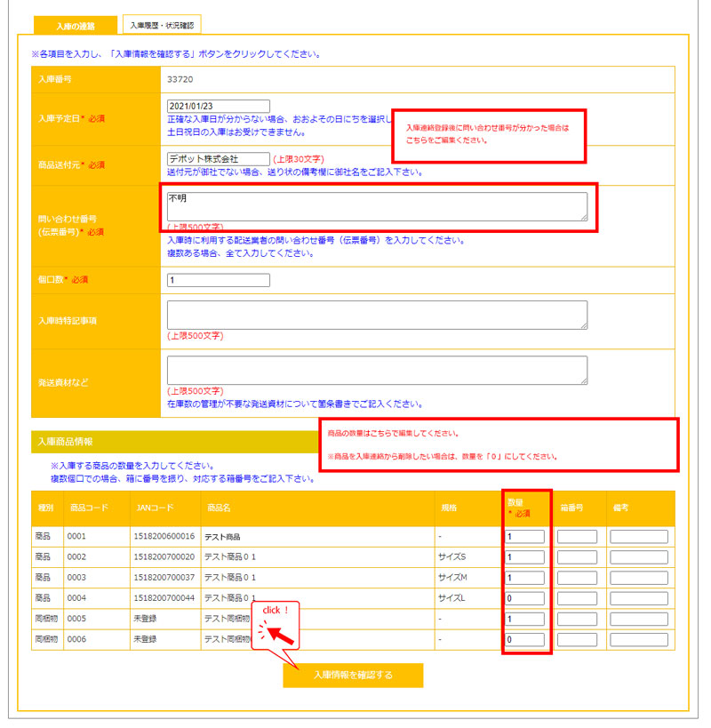Click the 備考 field for product 0002
711x728 pixels.
(x=638, y=557)
